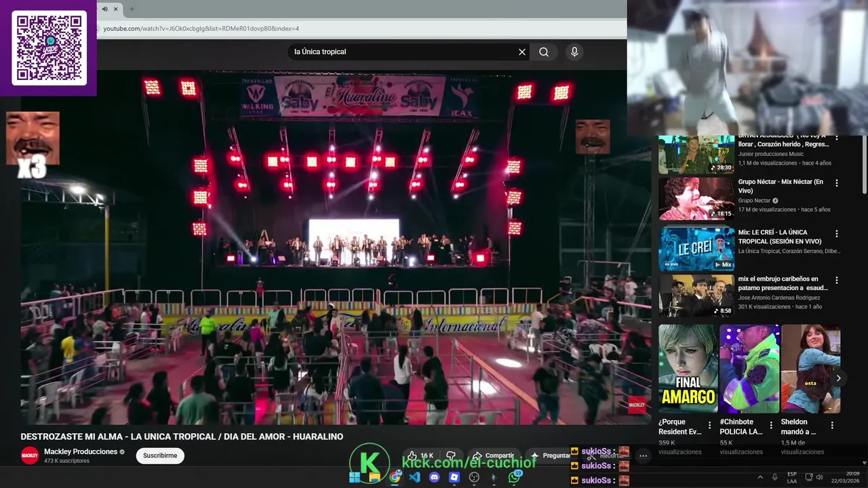Open options for embrujo caribeños video
The image size is (868, 488).
(x=837, y=280)
